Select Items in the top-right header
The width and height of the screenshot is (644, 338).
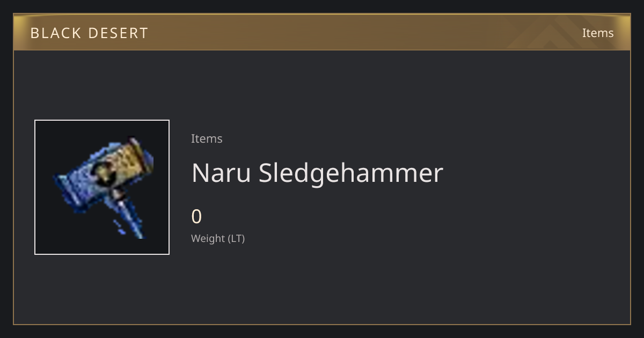pos(598,33)
